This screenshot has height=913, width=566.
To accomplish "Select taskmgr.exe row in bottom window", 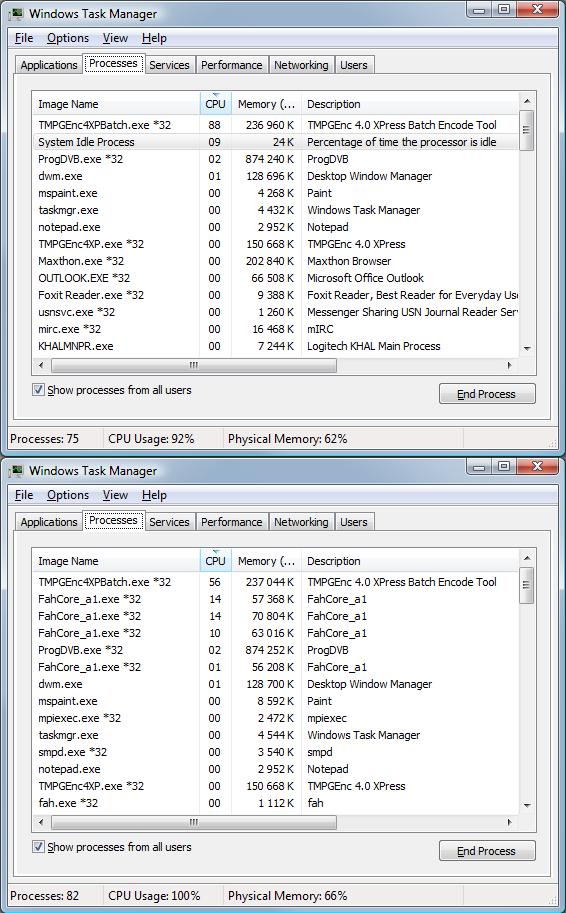I will [275, 735].
